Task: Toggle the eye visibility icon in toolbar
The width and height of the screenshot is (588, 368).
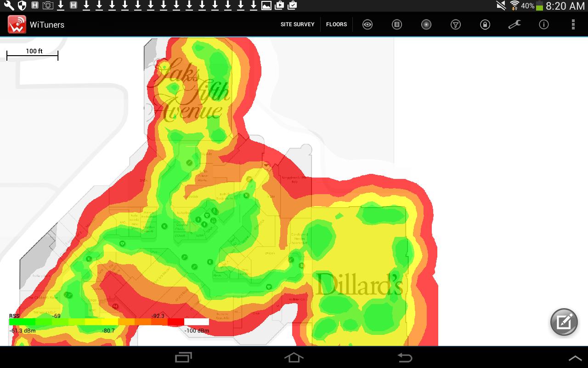Action: click(367, 24)
